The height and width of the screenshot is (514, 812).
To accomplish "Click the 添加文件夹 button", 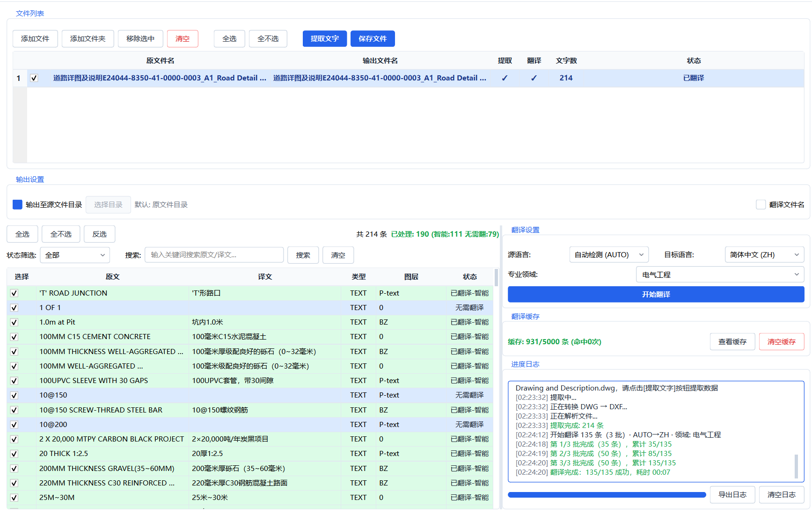I will [88, 39].
